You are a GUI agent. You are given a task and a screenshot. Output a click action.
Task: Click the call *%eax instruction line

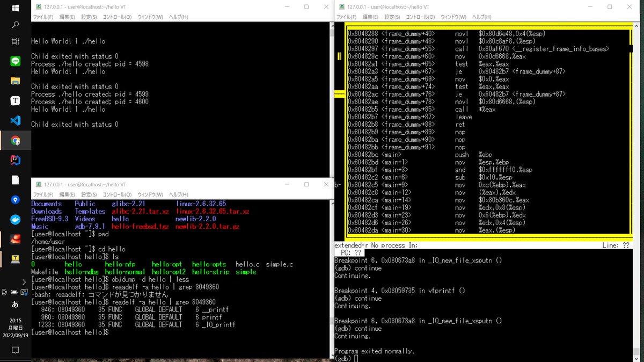422,110
